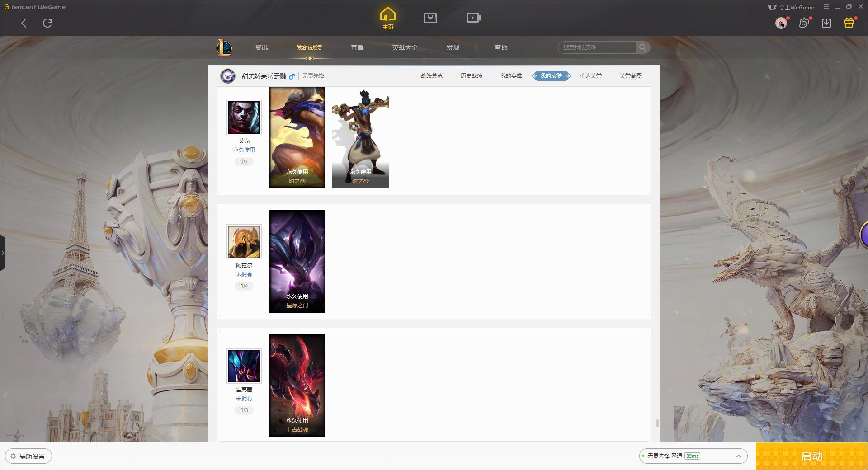Open the hamburger main menu icon
This screenshot has height=470, width=868.
tap(826, 6)
